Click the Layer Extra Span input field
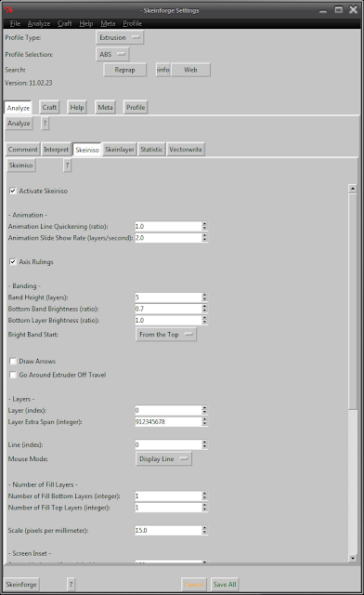The height and width of the screenshot is (595, 364). pyautogui.click(x=168, y=421)
